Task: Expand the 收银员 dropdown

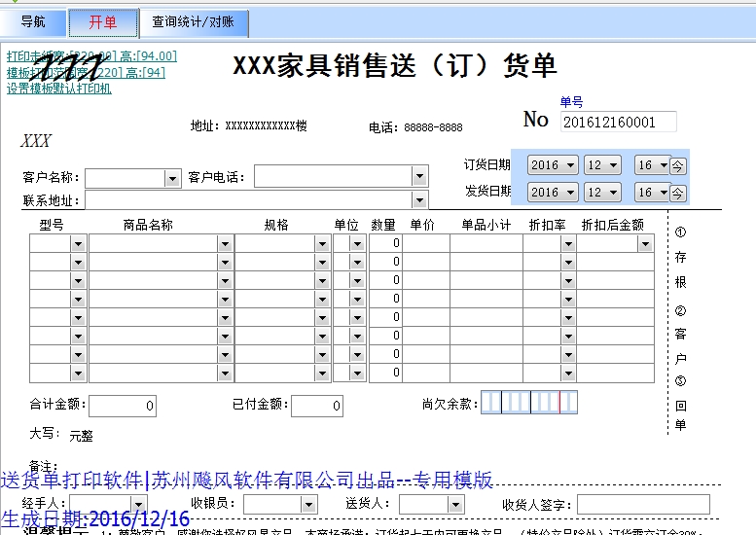Action: [x=308, y=505]
